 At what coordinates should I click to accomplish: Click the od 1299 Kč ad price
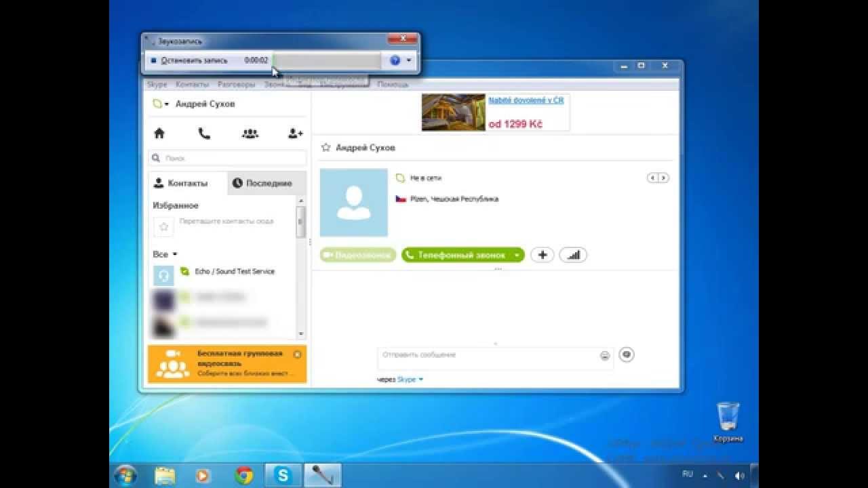point(515,125)
